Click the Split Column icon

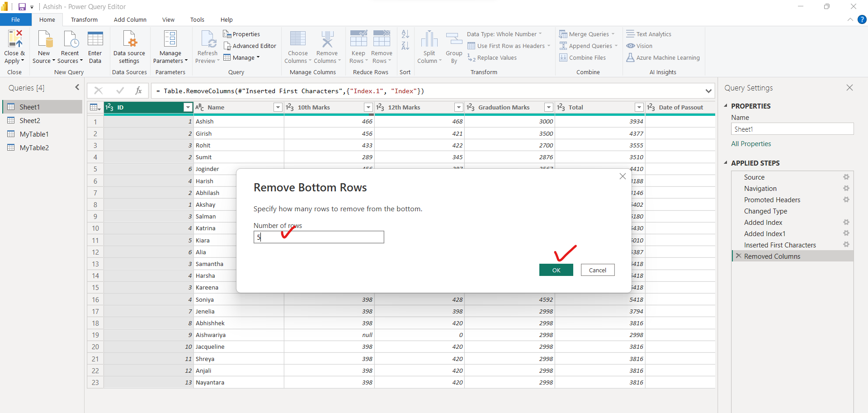pyautogui.click(x=429, y=45)
